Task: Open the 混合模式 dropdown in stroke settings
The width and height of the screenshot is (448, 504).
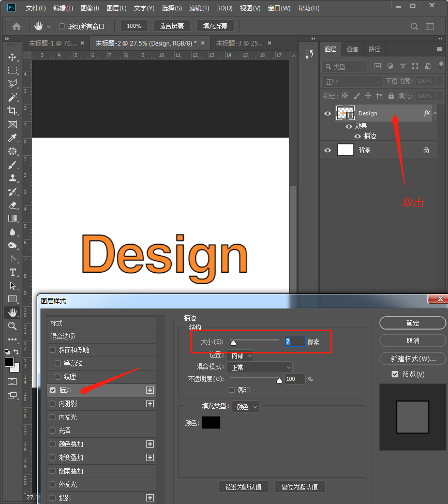Action: [x=260, y=367]
